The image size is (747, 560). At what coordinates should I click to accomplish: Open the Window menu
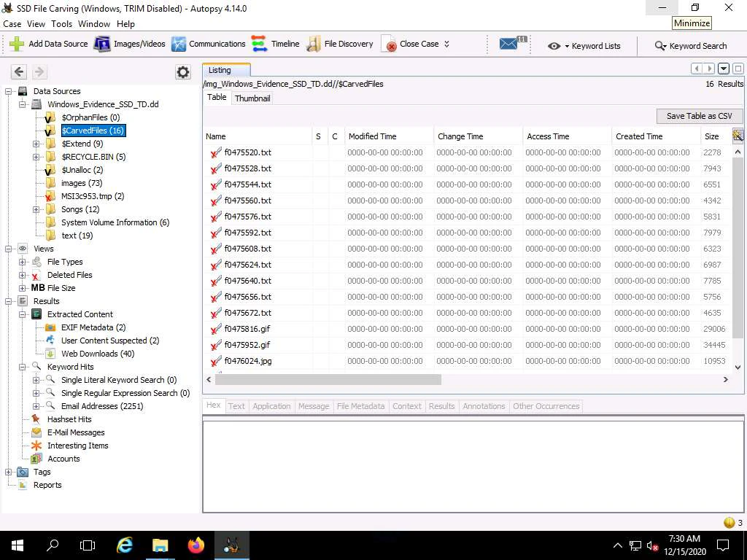click(94, 24)
